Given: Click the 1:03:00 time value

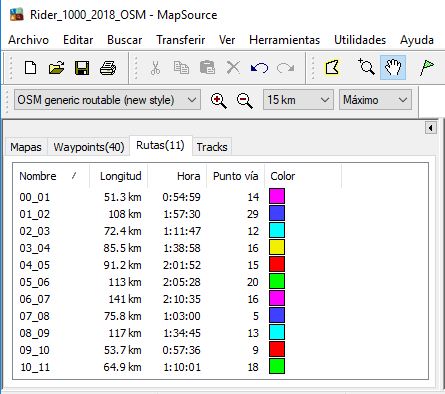Looking at the screenshot, I should (182, 316).
